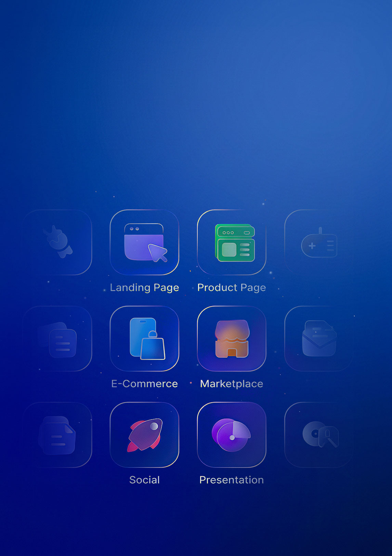Select the Social rocket icon
The height and width of the screenshot is (556, 392).
coord(144,435)
